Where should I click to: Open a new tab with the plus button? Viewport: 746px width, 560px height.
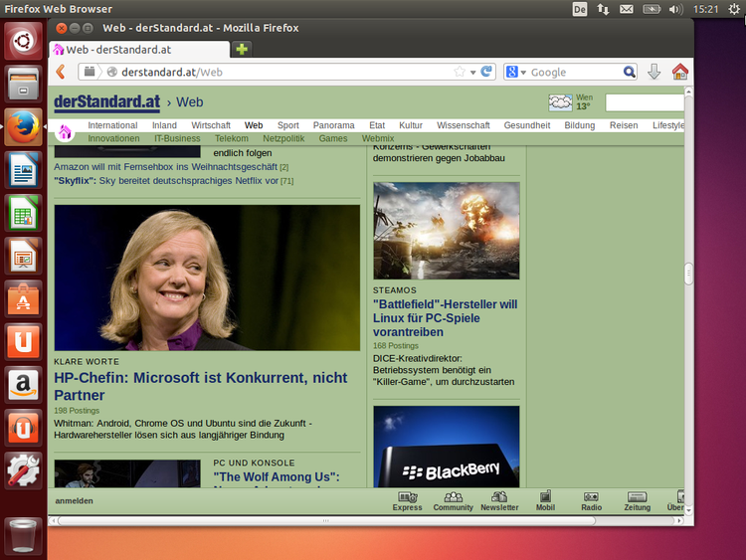point(242,49)
